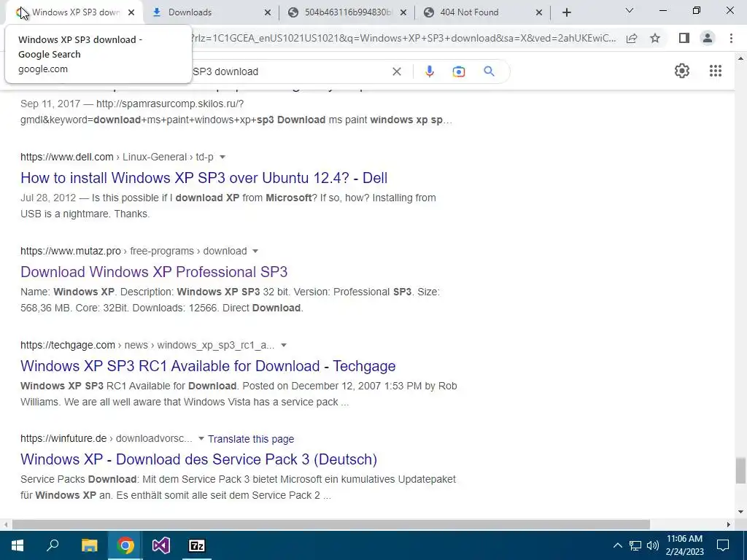Click 'Translate this page' link

(251, 439)
